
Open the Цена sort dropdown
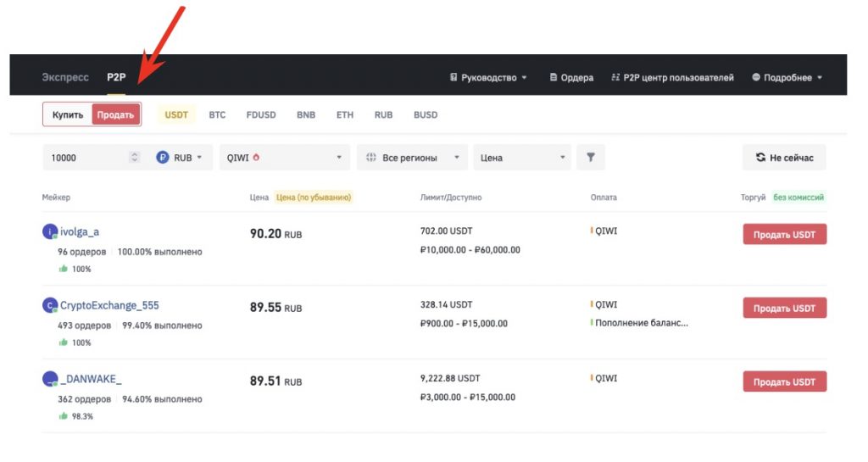click(x=522, y=158)
